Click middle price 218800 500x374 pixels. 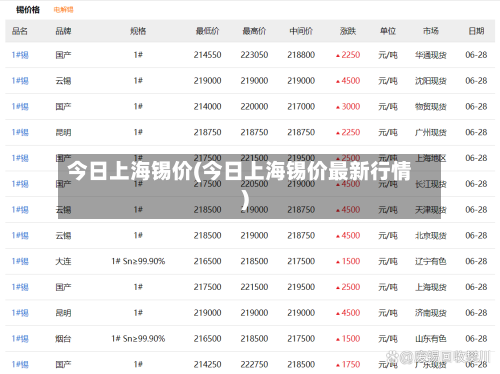coord(301,55)
